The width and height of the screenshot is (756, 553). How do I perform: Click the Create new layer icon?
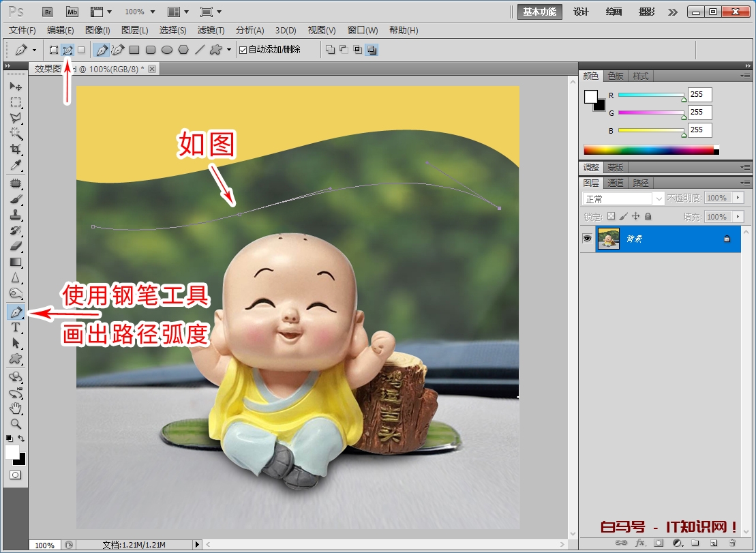click(x=713, y=542)
